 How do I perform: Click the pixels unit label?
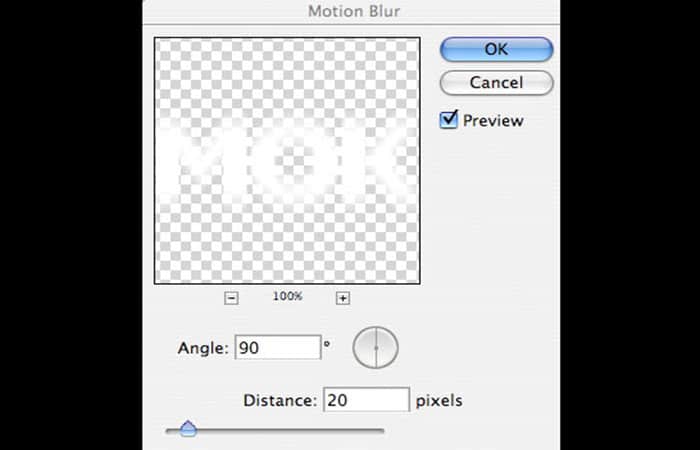[439, 401]
